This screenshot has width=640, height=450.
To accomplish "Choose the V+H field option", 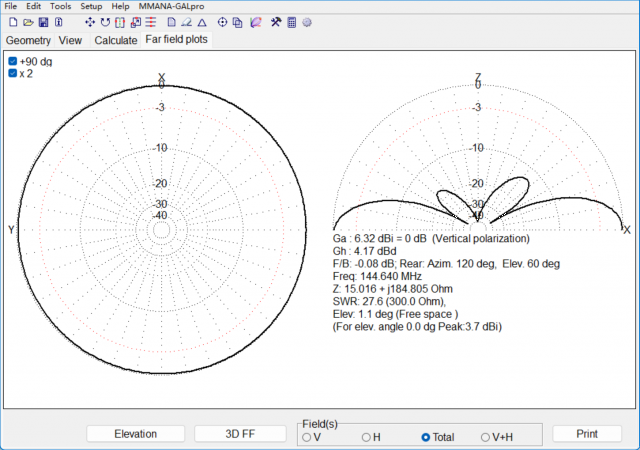I will [486, 438].
